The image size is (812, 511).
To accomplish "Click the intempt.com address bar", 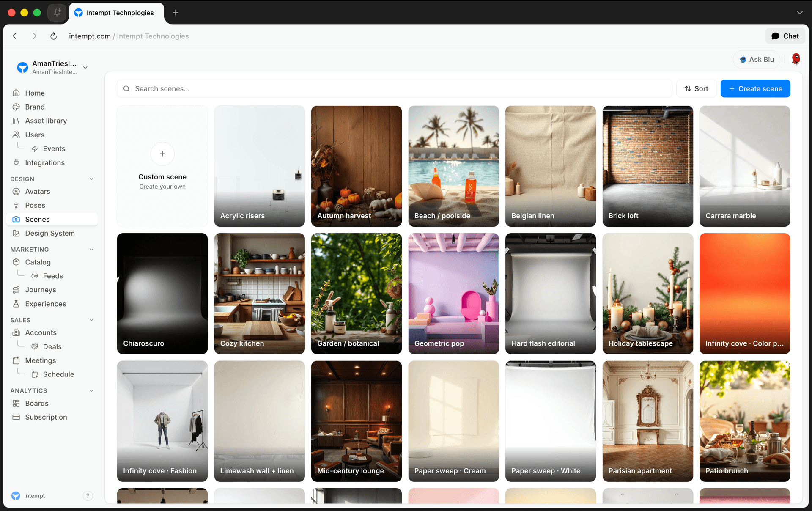I will (129, 36).
